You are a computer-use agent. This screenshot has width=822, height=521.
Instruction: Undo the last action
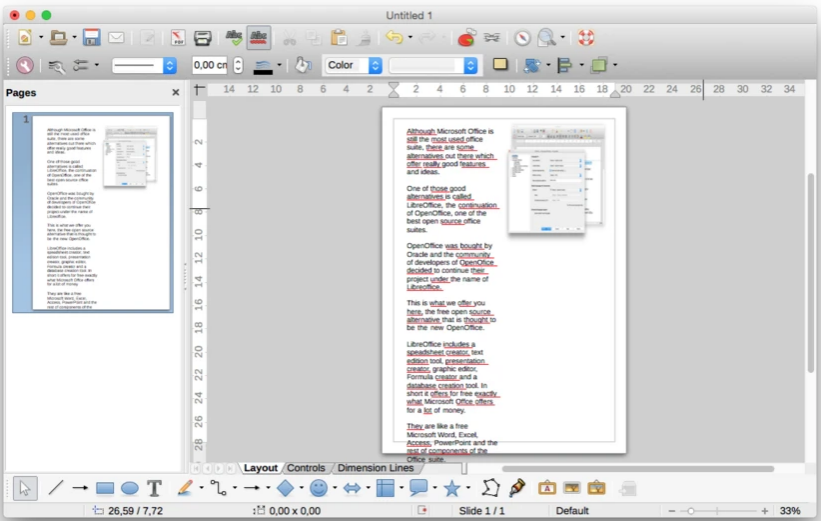pyautogui.click(x=394, y=37)
